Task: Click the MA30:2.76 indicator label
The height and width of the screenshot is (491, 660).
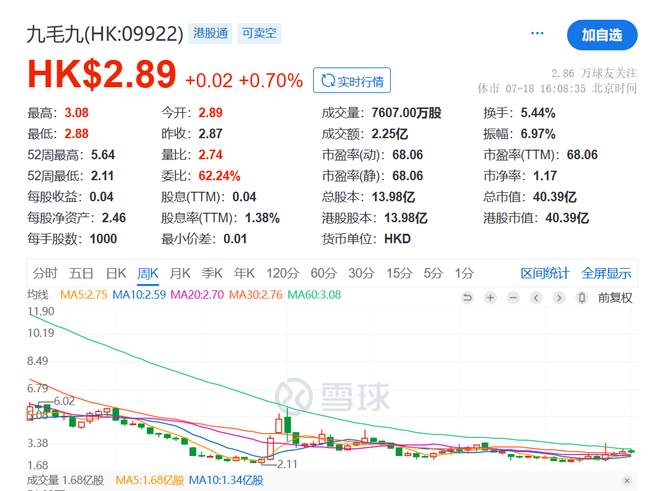Action: 255,295
